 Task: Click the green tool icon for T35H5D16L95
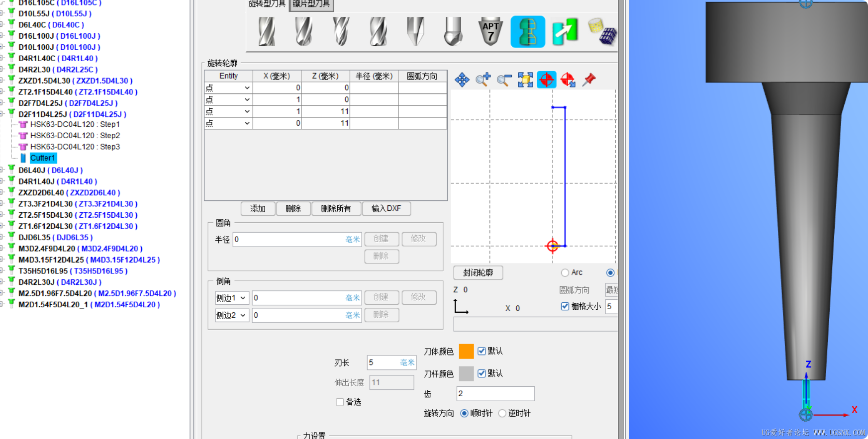pyautogui.click(x=11, y=271)
